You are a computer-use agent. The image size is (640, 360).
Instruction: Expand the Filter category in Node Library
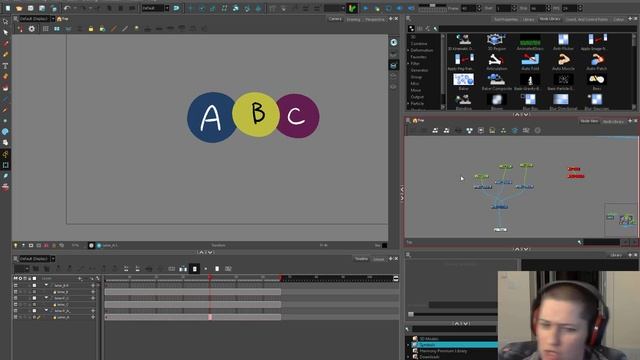pyautogui.click(x=408, y=64)
